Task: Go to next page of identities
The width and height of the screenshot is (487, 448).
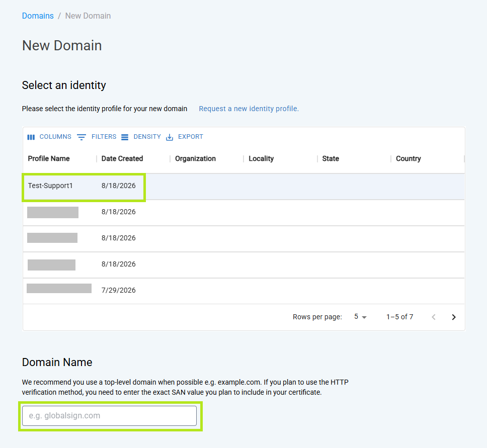Action: point(453,317)
